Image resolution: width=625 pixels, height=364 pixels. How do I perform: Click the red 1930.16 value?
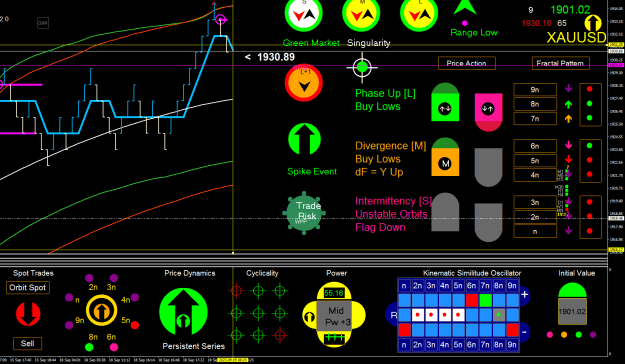click(536, 23)
